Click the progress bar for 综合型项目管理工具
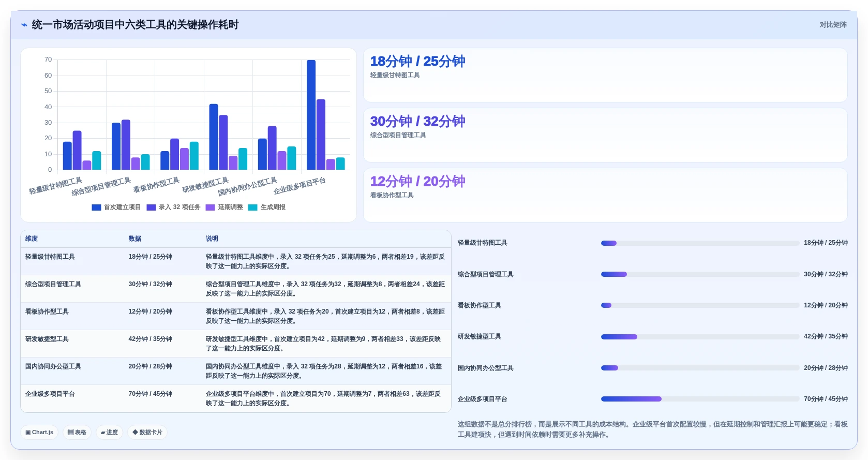Image resolution: width=868 pixels, height=460 pixels. click(700, 274)
